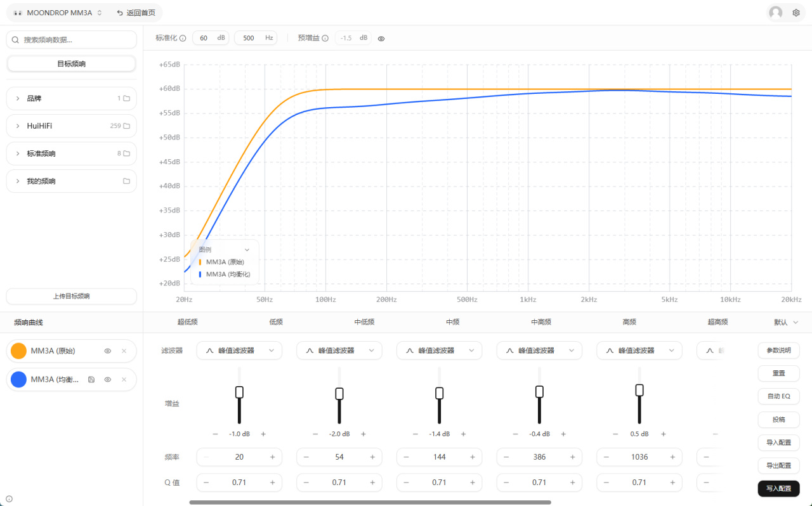Click 上传目标频响 button
The height and width of the screenshot is (506, 812).
pyautogui.click(x=71, y=296)
